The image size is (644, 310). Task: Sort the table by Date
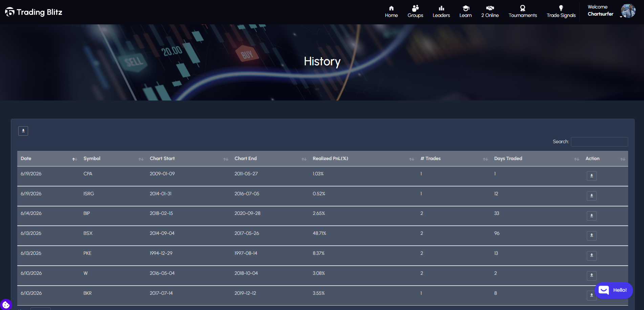click(x=48, y=158)
